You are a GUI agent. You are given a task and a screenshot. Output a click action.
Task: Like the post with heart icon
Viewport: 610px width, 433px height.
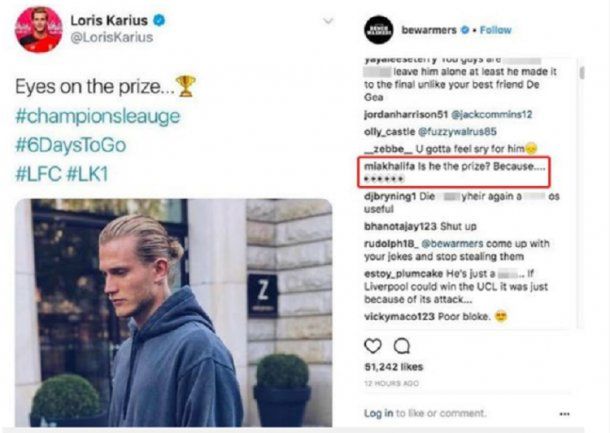[373, 346]
